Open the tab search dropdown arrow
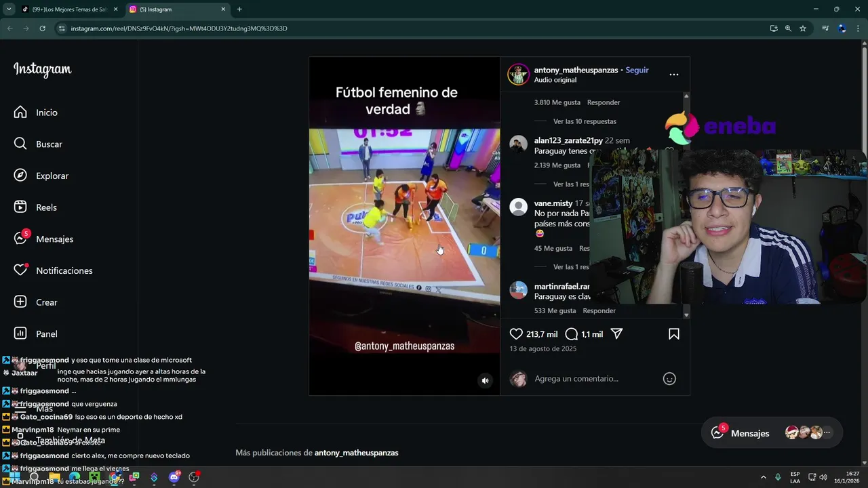Viewport: 868px width, 488px height. coord(9,9)
